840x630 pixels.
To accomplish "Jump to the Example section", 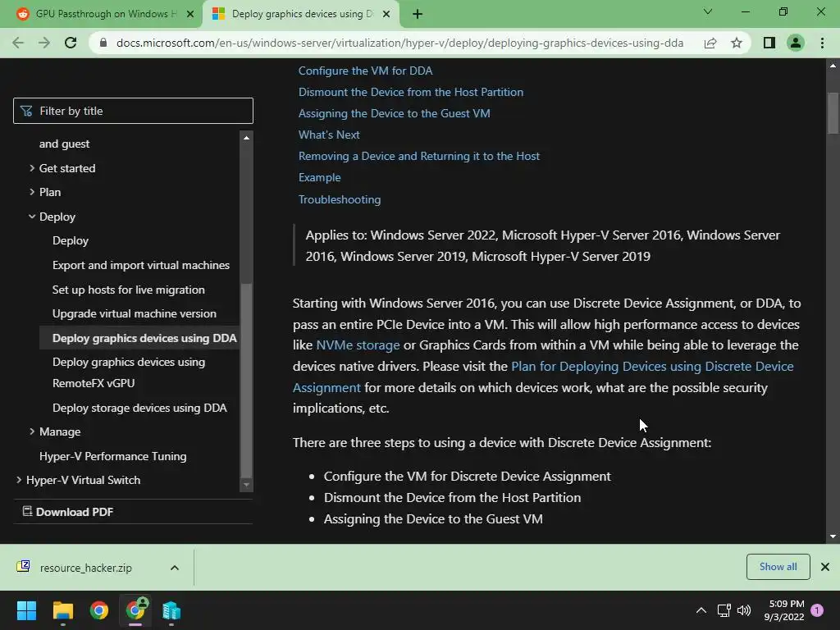I will tap(319, 177).
